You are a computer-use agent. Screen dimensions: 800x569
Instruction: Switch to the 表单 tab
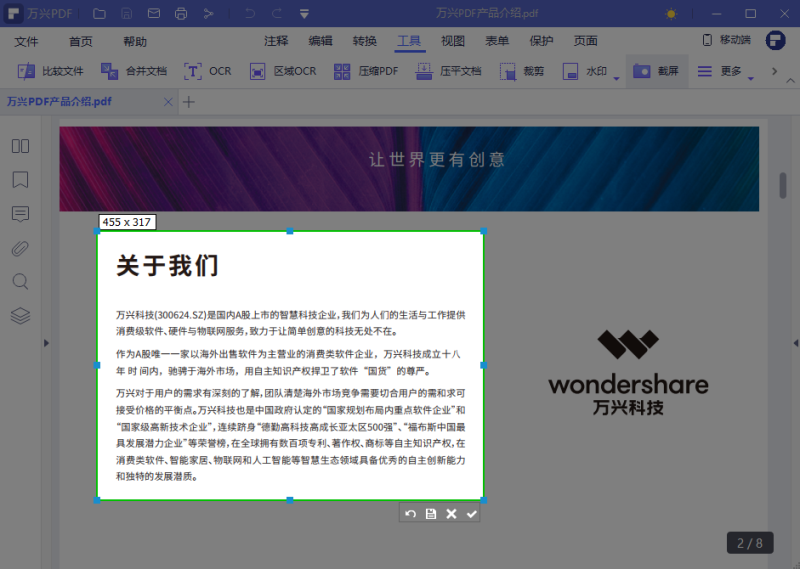click(x=497, y=41)
